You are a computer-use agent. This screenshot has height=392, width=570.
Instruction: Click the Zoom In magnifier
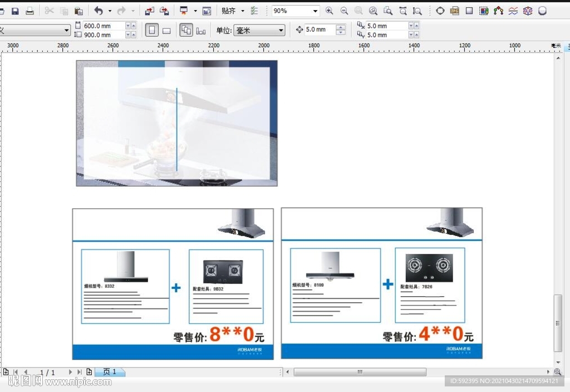[330, 11]
